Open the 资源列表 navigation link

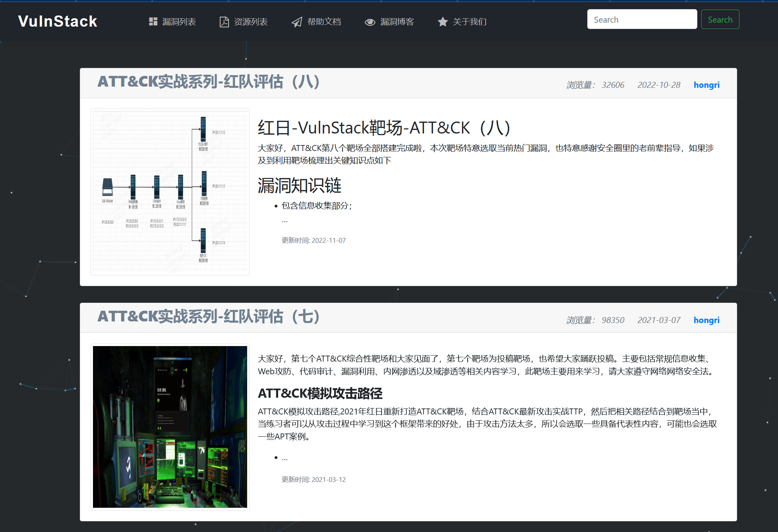point(250,22)
